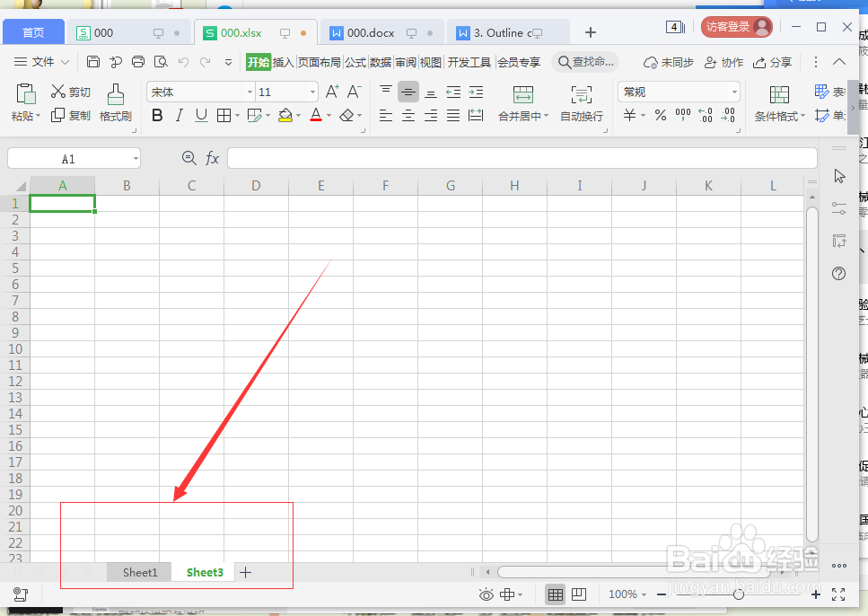Center text horizontally icon
This screenshot has width=868, height=616.
(x=408, y=115)
